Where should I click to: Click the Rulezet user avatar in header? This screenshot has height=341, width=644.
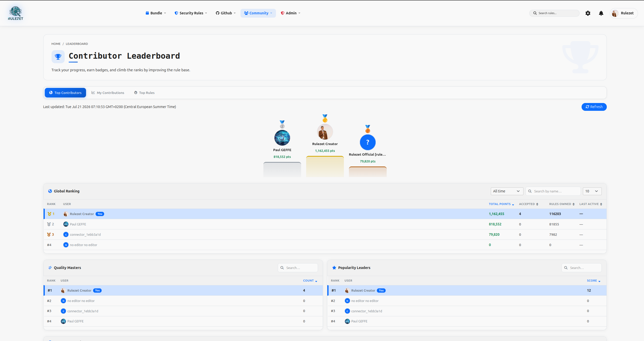615,13
